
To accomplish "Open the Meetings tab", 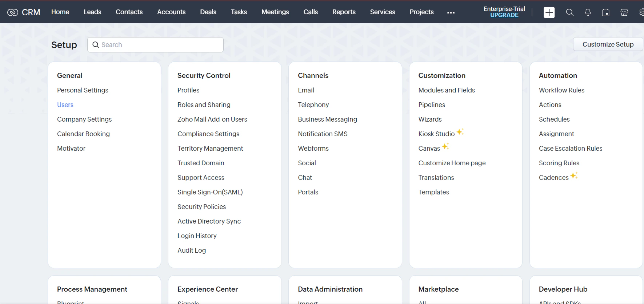I will click(x=275, y=12).
